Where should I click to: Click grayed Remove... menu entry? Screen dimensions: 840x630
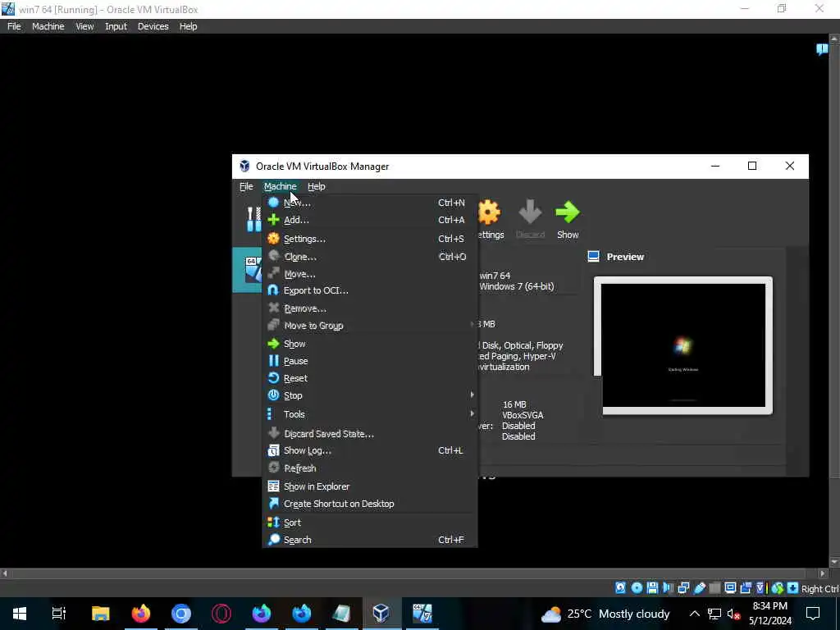[x=370, y=308]
